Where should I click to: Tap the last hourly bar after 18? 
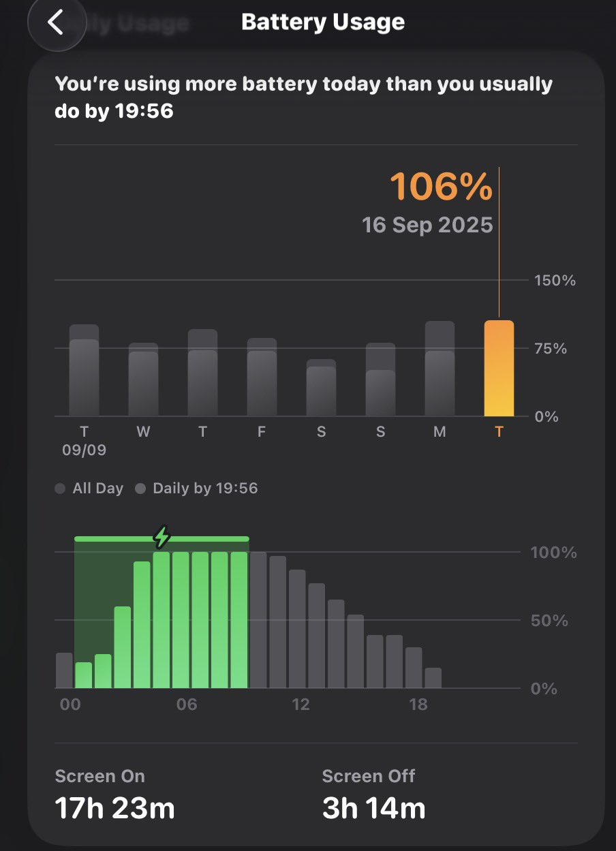click(x=433, y=678)
